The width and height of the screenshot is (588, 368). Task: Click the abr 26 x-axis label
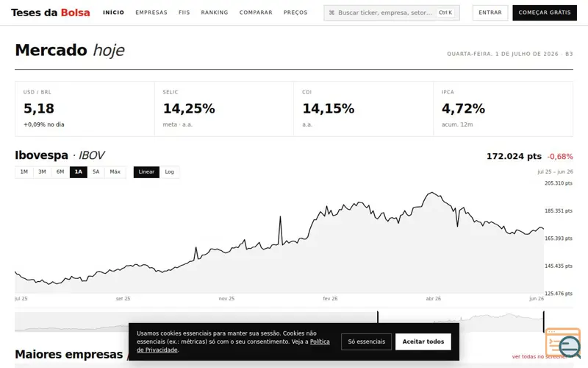point(434,299)
